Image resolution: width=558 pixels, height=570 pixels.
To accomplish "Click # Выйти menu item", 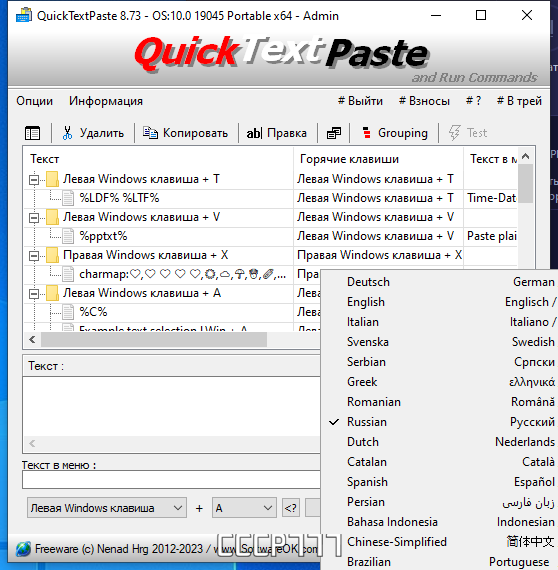I will coord(360,101).
